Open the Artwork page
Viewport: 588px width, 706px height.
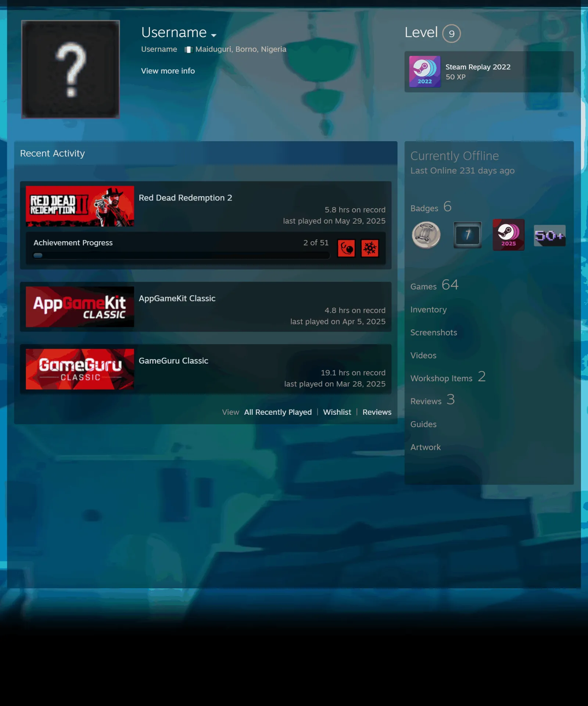(x=426, y=447)
